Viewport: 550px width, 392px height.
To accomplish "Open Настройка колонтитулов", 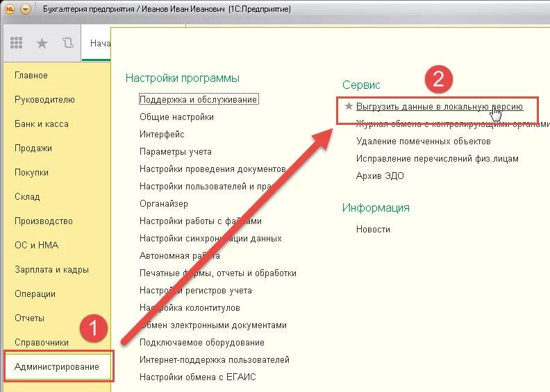I will click(190, 307).
